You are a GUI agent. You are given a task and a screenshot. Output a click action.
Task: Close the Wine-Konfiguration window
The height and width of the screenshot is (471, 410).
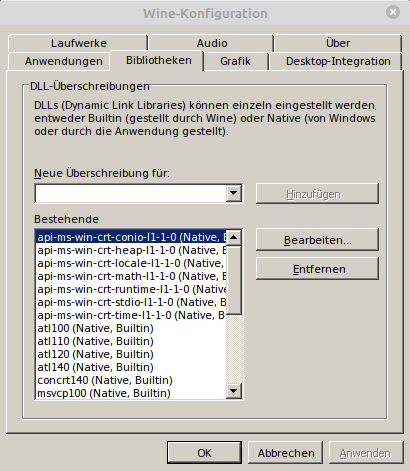click(x=393, y=12)
